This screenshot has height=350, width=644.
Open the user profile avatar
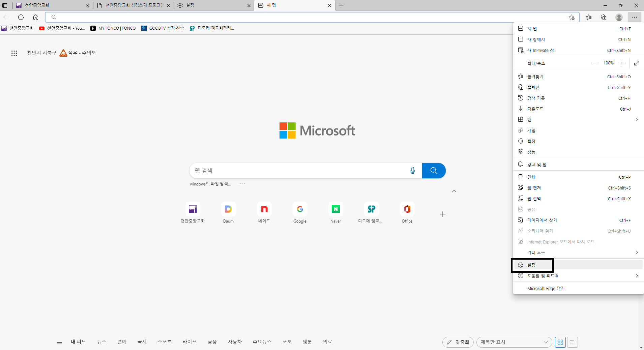619,17
